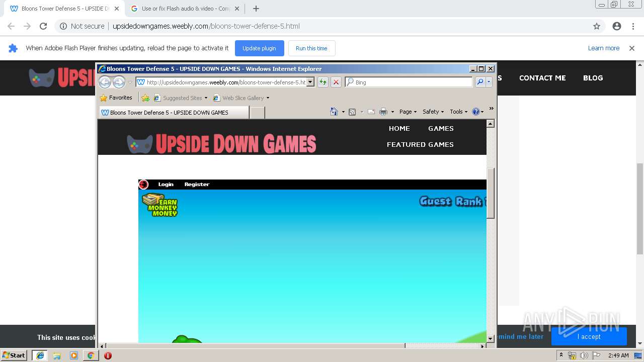Image resolution: width=644 pixels, height=362 pixels.
Task: Open Internet Explorer from taskbar
Action: tap(40, 355)
